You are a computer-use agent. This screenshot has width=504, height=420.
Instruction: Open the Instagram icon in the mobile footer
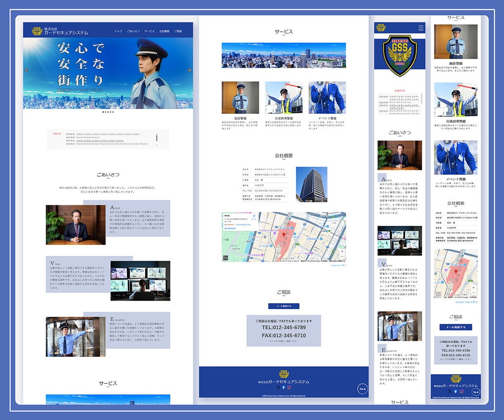pos(461,391)
